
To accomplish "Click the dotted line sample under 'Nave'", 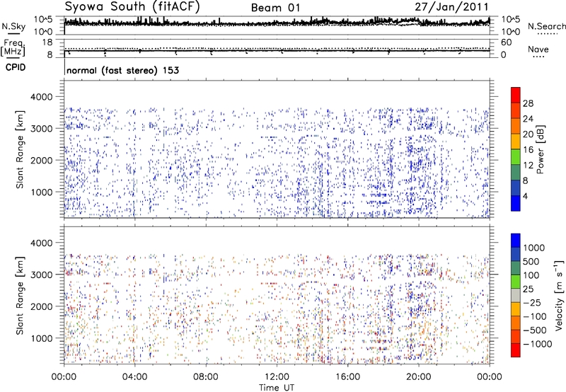I will tap(539, 57).
